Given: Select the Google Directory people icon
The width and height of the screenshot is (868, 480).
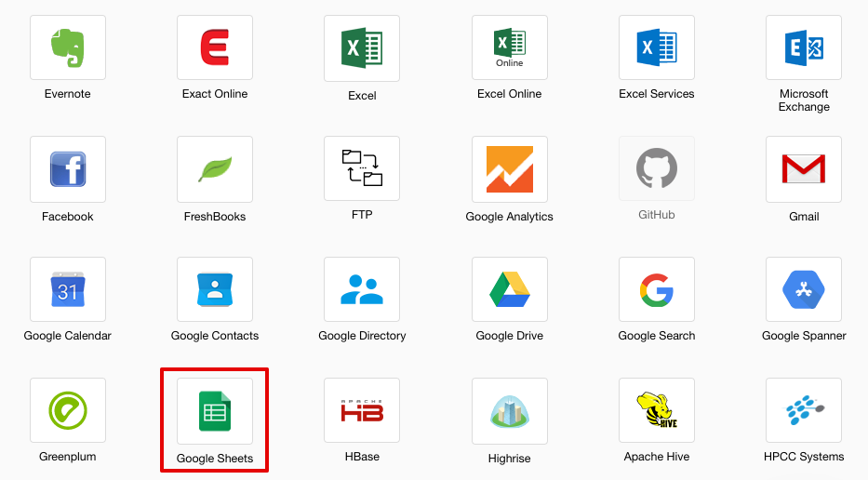Looking at the screenshot, I should point(362,289).
